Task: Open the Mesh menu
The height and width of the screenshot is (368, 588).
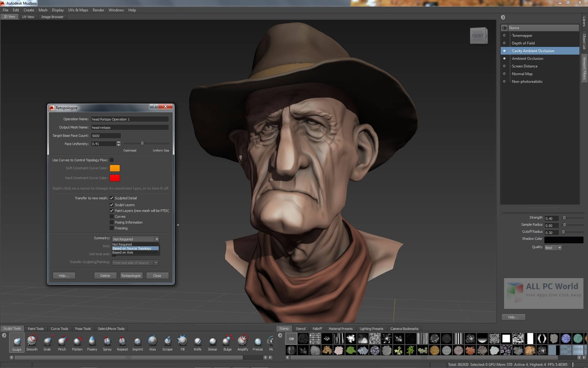Action: [x=43, y=10]
